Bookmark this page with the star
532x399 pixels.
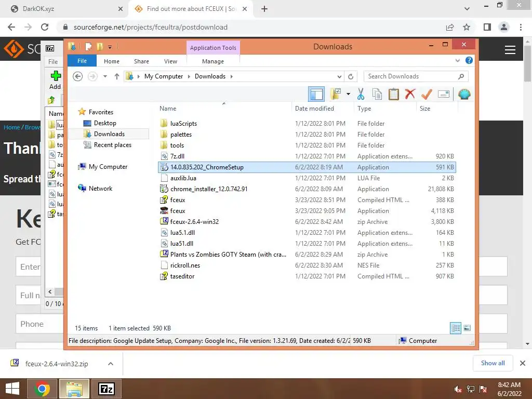[x=467, y=27]
